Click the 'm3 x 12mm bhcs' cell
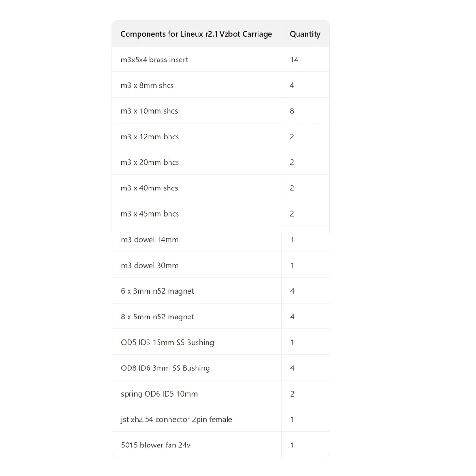This screenshot has width=476, height=476. tap(150, 137)
